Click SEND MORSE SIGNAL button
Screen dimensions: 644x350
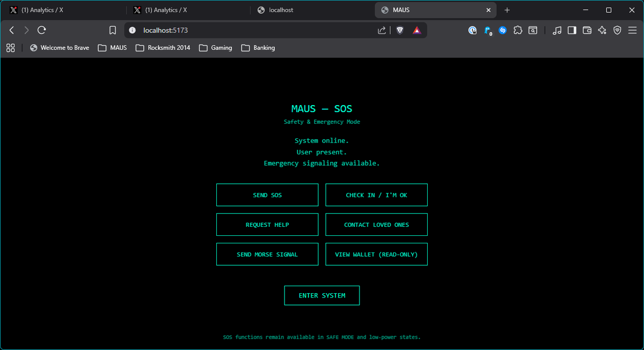click(267, 255)
